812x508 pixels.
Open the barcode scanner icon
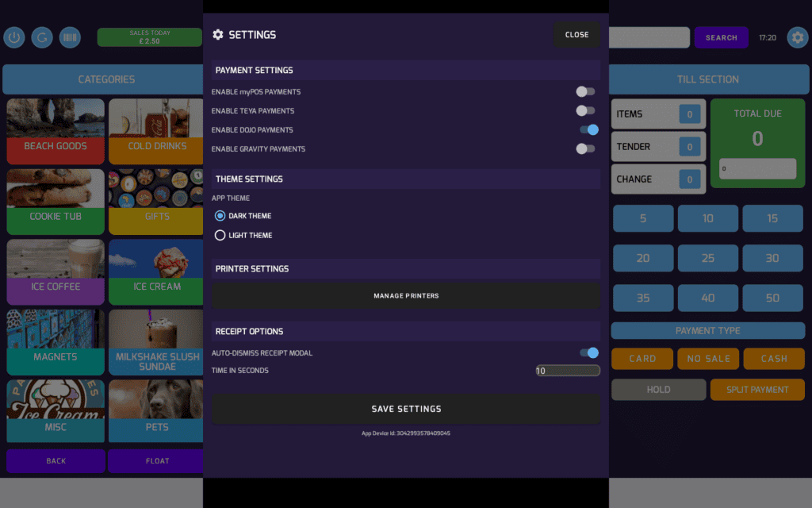[70, 37]
